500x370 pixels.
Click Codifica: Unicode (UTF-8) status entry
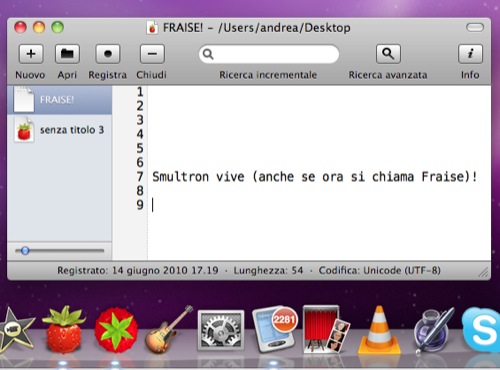[x=380, y=270]
